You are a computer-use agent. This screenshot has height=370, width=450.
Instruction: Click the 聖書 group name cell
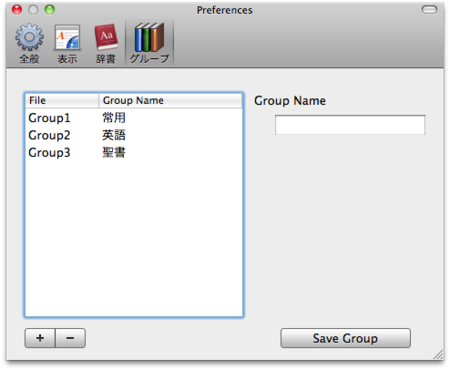pyautogui.click(x=114, y=153)
